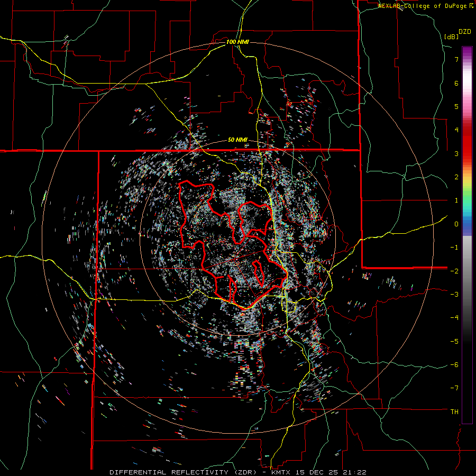Click the TH threshold label on legend

pos(454,411)
